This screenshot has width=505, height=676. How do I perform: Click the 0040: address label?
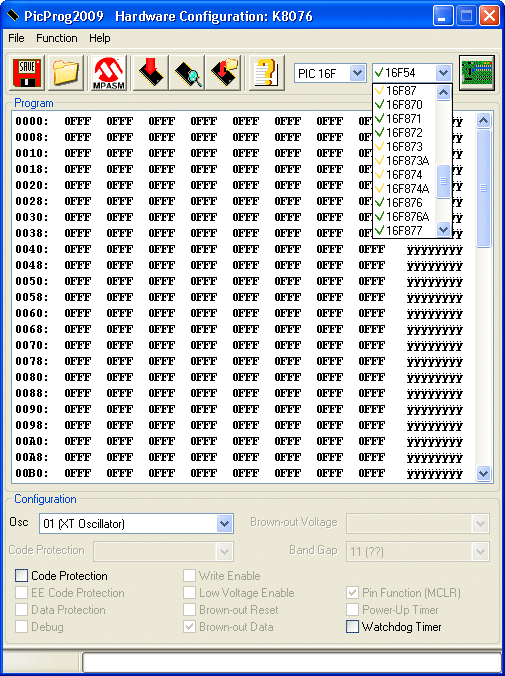[32, 249]
